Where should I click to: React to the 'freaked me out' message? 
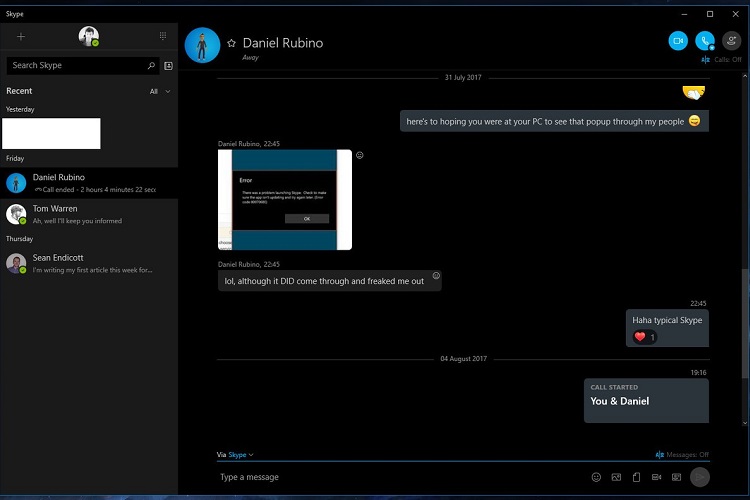pyautogui.click(x=436, y=275)
